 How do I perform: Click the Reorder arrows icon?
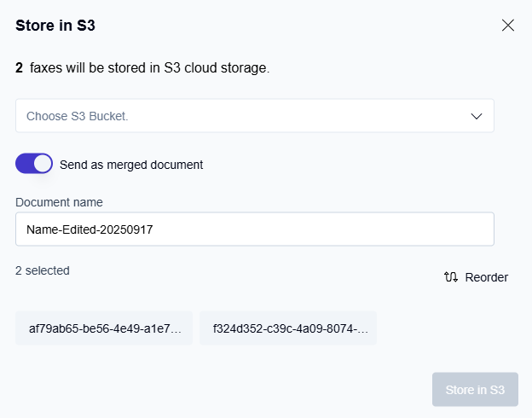tap(451, 277)
